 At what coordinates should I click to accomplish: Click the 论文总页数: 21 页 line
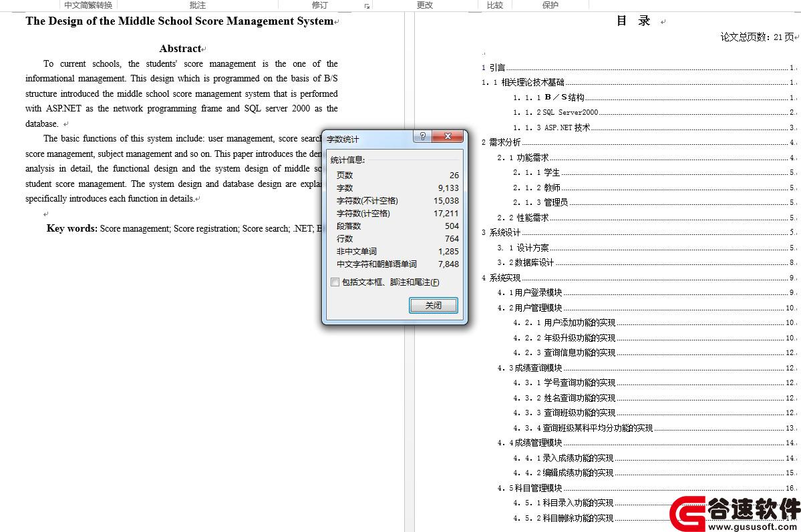click(758, 37)
